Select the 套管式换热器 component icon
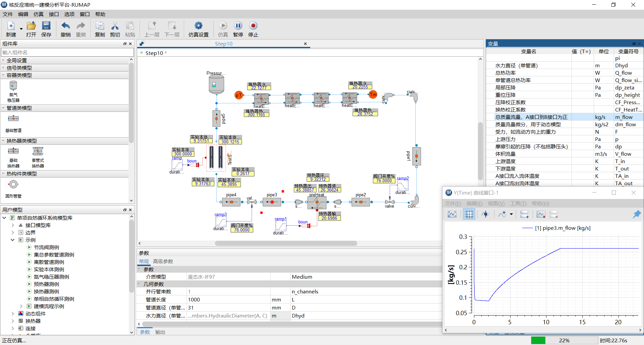The image size is (644, 345). pyautogui.click(x=38, y=151)
